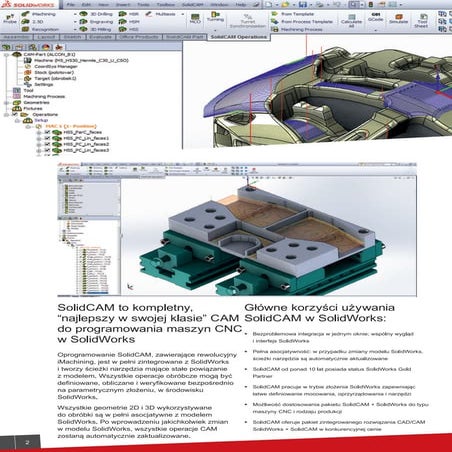Image resolution: width=452 pixels, height=452 pixels.
Task: Toggle checkbox for HSS_PC_Lin_faces1 operation
Action: point(47,138)
